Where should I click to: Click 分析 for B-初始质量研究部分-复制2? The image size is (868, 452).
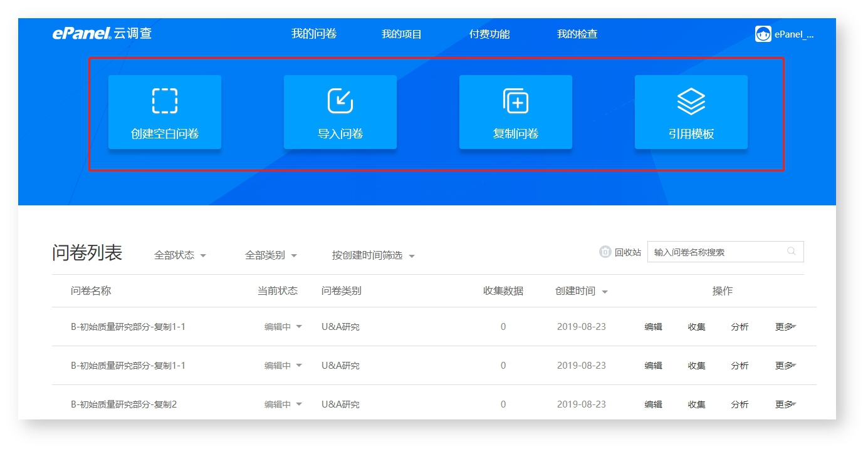tap(740, 404)
